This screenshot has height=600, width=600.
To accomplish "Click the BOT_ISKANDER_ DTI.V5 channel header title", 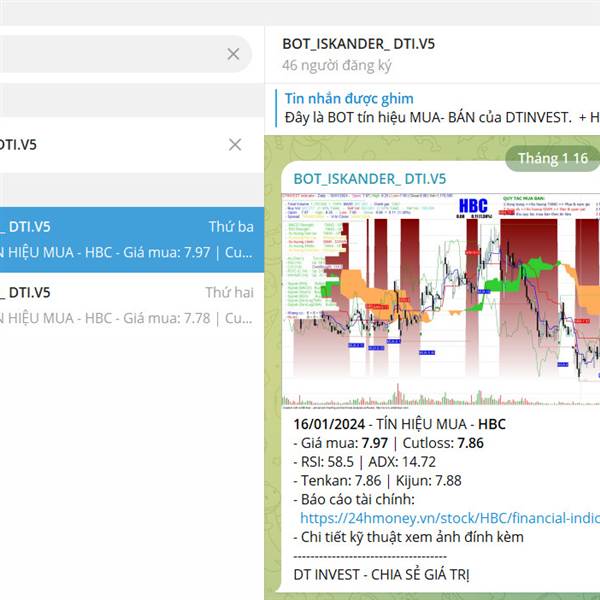I will (358, 44).
